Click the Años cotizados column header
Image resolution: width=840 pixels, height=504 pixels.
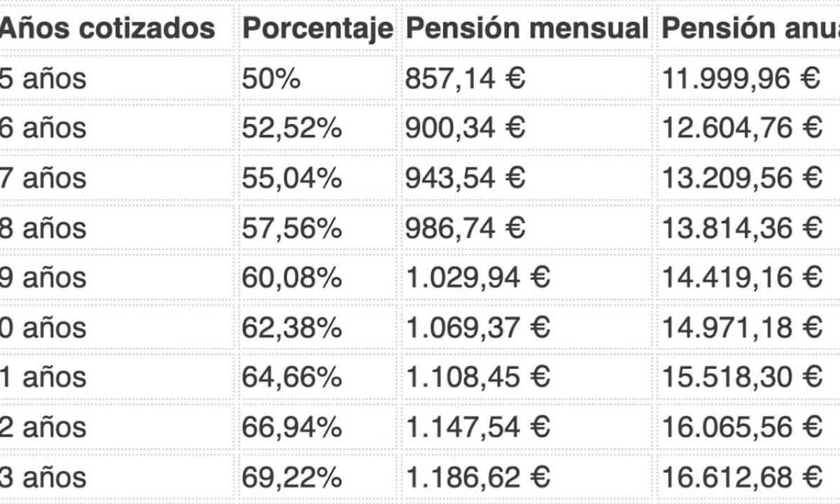(x=107, y=28)
